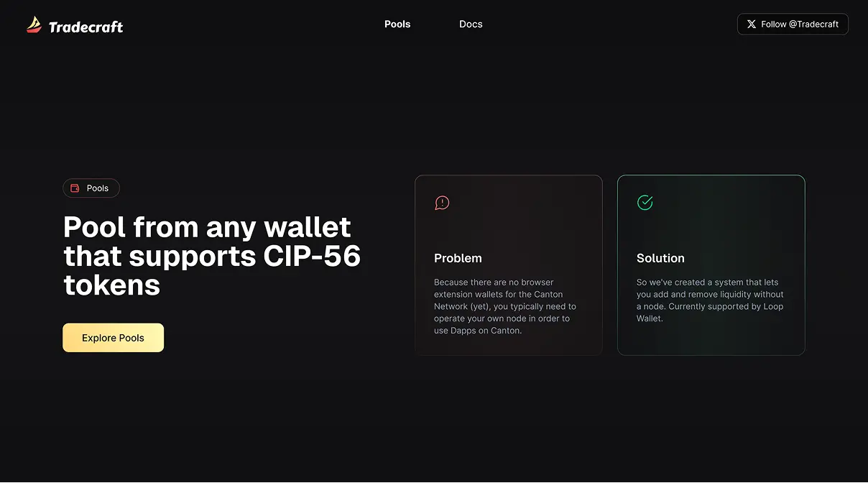Click the Explore Pools button
The image size is (868, 483).
click(x=113, y=338)
